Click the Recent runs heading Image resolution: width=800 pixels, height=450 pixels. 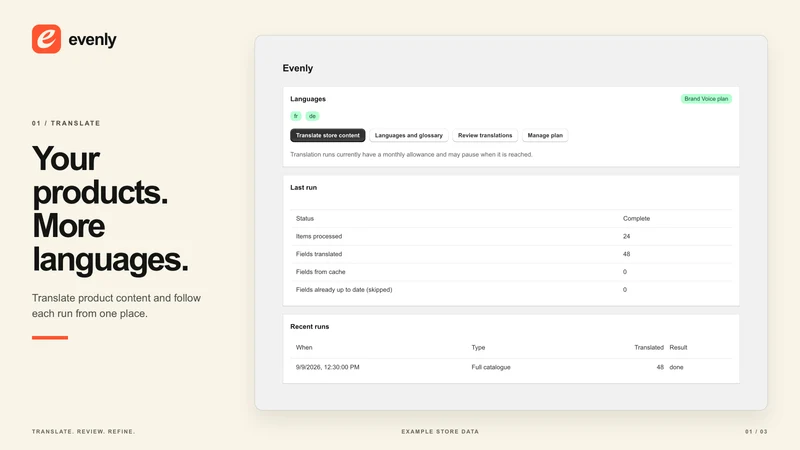(x=310, y=327)
